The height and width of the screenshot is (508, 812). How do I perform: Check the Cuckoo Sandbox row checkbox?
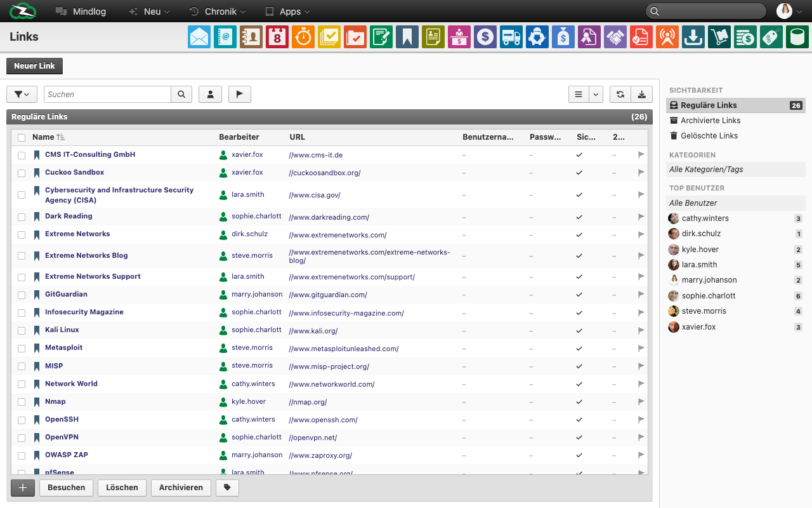coord(22,173)
